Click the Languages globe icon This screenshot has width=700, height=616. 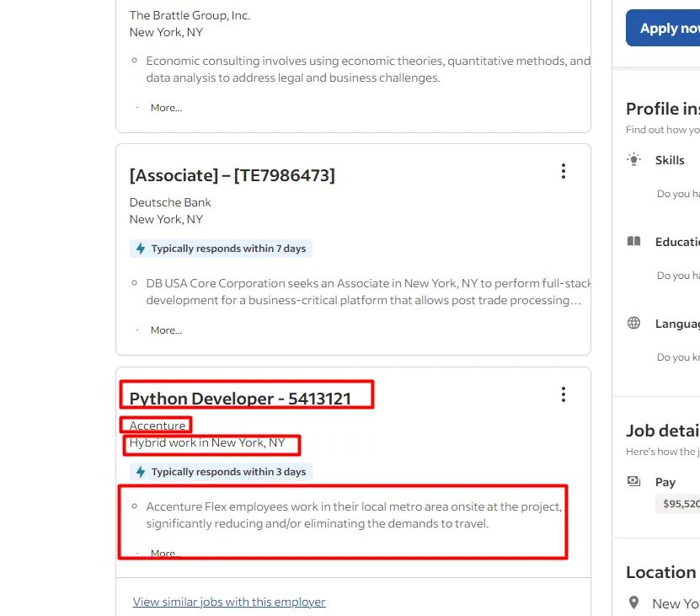click(633, 324)
